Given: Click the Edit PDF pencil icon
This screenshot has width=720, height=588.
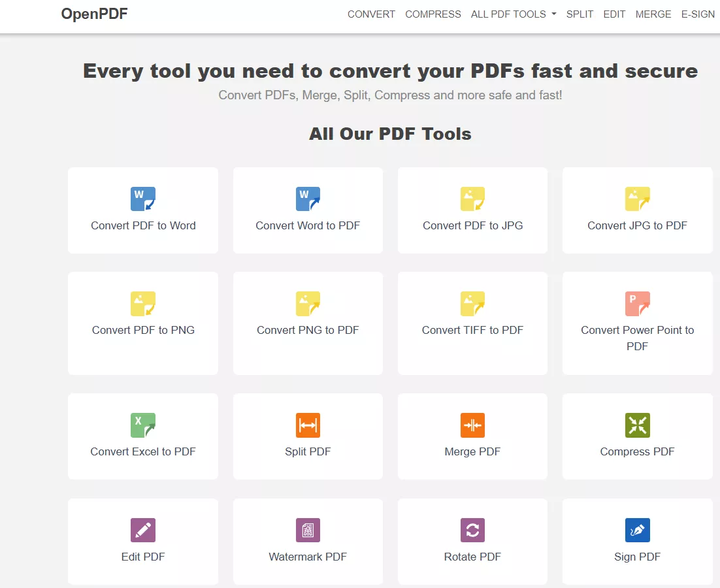Looking at the screenshot, I should pyautogui.click(x=142, y=530).
